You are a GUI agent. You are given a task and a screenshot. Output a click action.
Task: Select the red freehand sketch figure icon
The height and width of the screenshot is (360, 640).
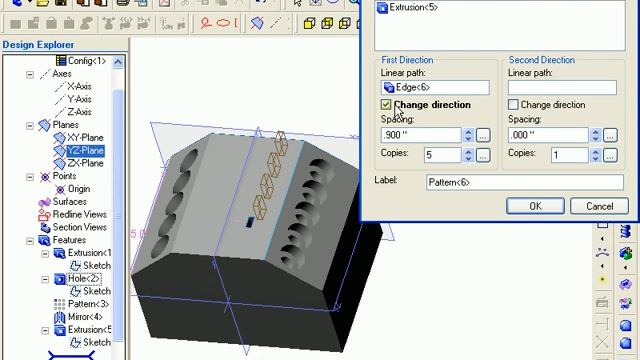pos(206,23)
